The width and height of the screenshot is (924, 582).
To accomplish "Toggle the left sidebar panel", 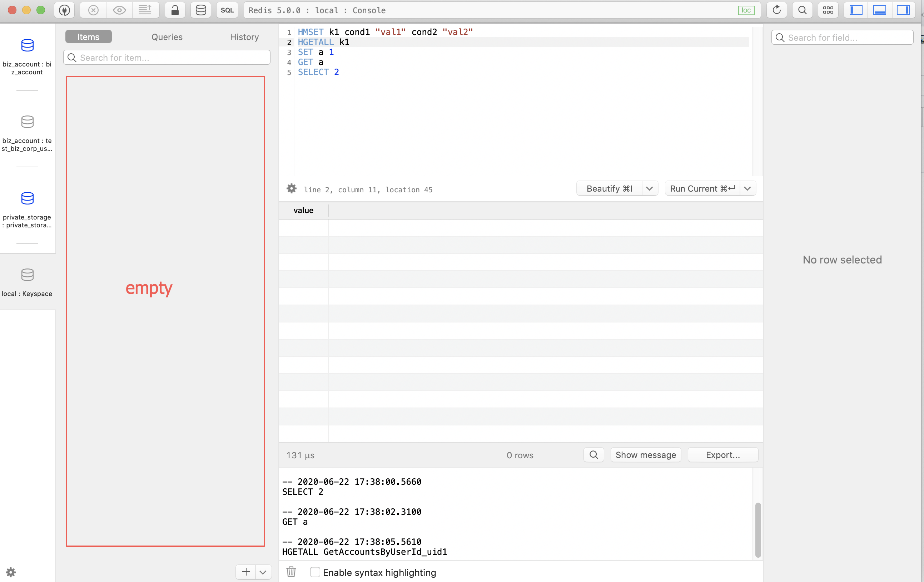I will 855,10.
